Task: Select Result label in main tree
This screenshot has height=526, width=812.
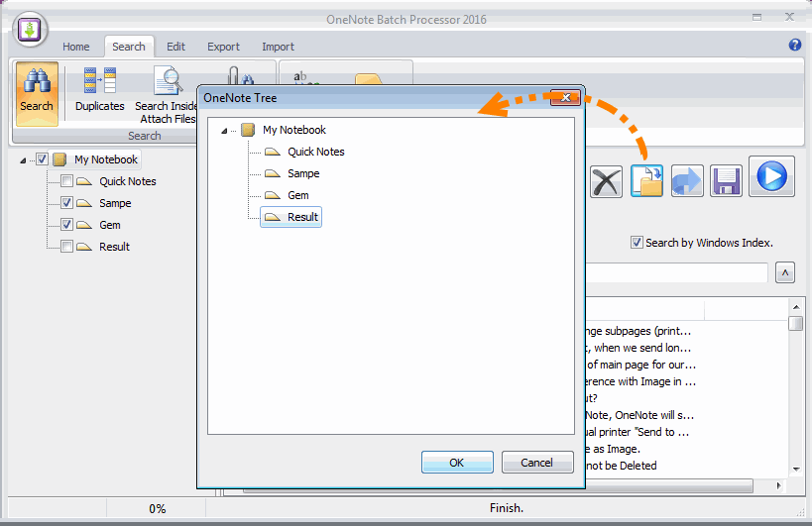Action: coord(114,247)
